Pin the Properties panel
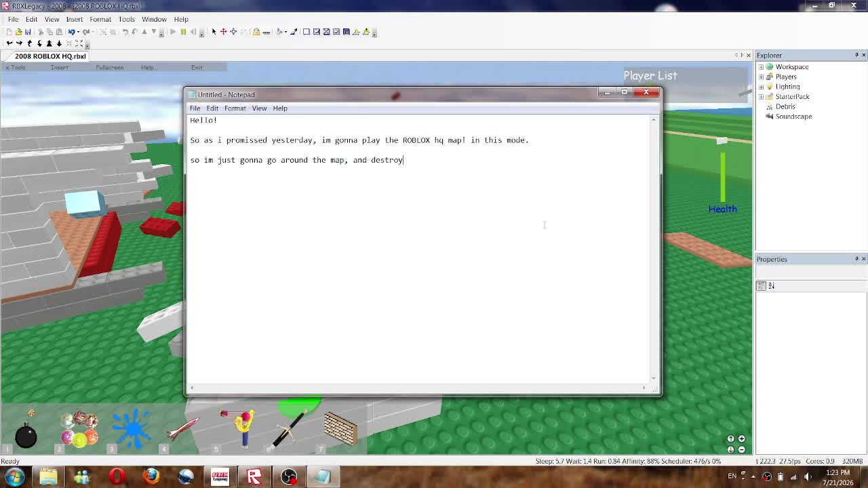This screenshot has width=868, height=488. pyautogui.click(x=856, y=259)
